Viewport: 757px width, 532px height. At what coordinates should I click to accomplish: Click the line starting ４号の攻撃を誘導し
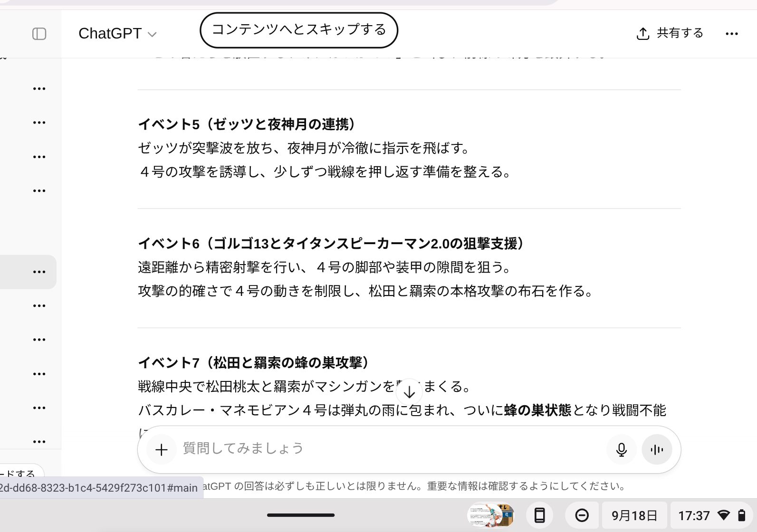pos(325,172)
